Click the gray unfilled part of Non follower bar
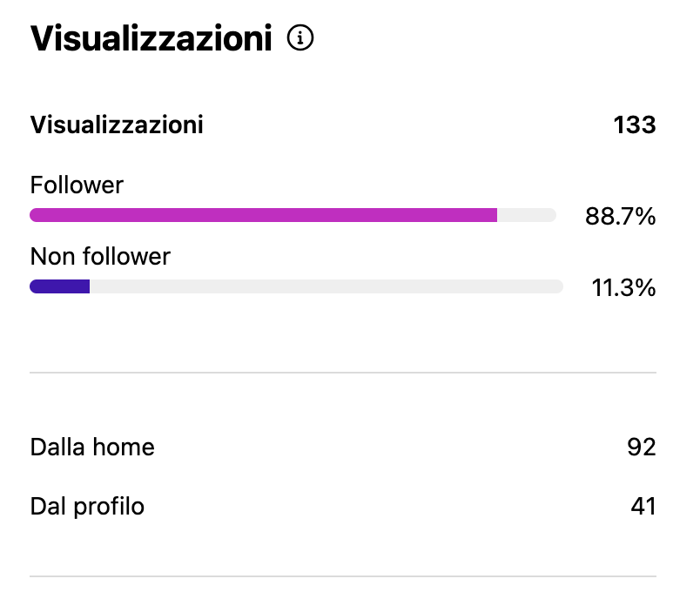This screenshot has height=599, width=700. click(326, 286)
